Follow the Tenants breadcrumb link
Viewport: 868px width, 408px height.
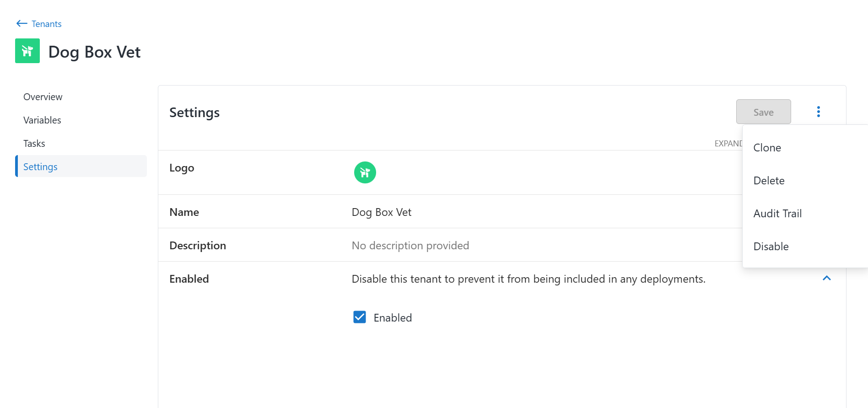coord(46,23)
